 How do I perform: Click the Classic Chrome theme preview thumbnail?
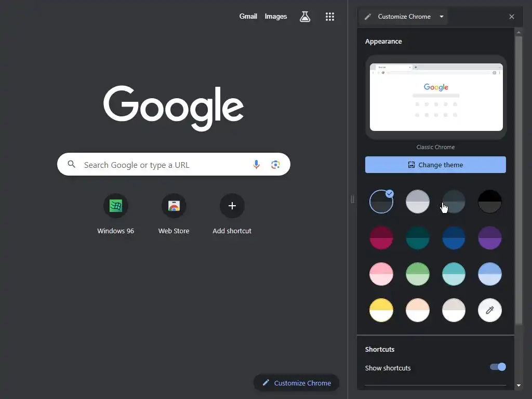(x=436, y=97)
